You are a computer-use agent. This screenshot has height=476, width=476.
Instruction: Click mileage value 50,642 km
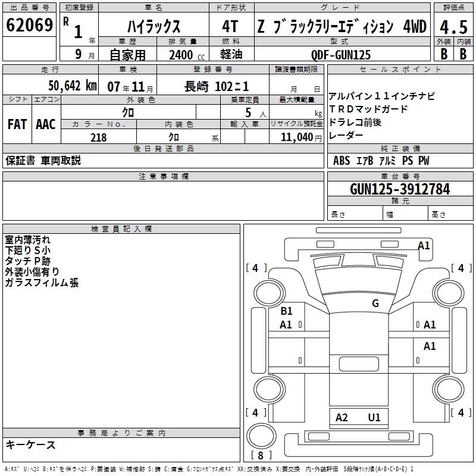pos(73,86)
